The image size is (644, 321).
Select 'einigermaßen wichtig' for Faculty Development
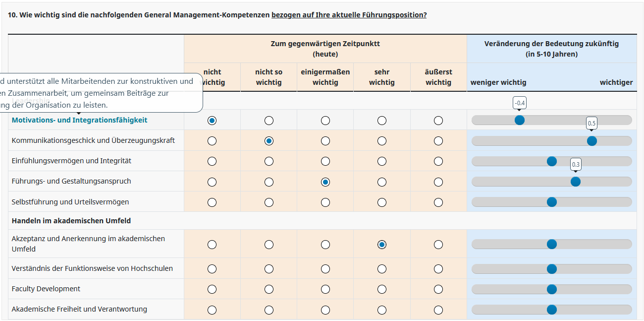pyautogui.click(x=325, y=289)
